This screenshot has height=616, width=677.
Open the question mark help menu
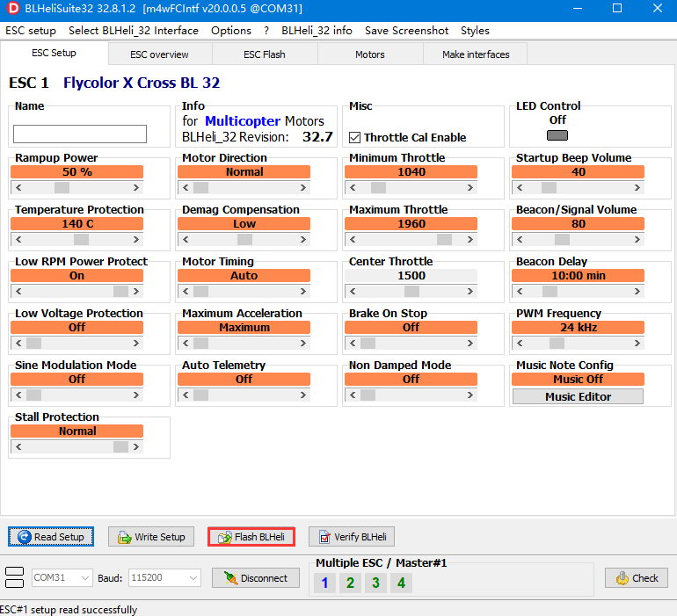click(266, 31)
